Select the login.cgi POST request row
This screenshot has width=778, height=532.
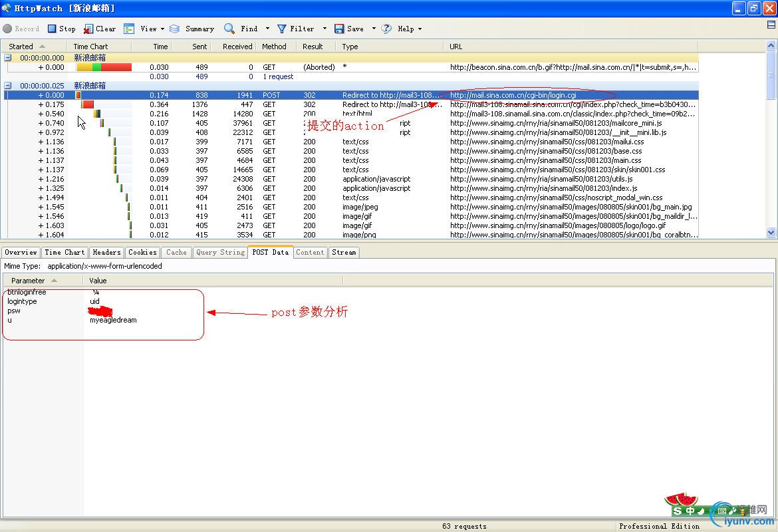pos(351,95)
